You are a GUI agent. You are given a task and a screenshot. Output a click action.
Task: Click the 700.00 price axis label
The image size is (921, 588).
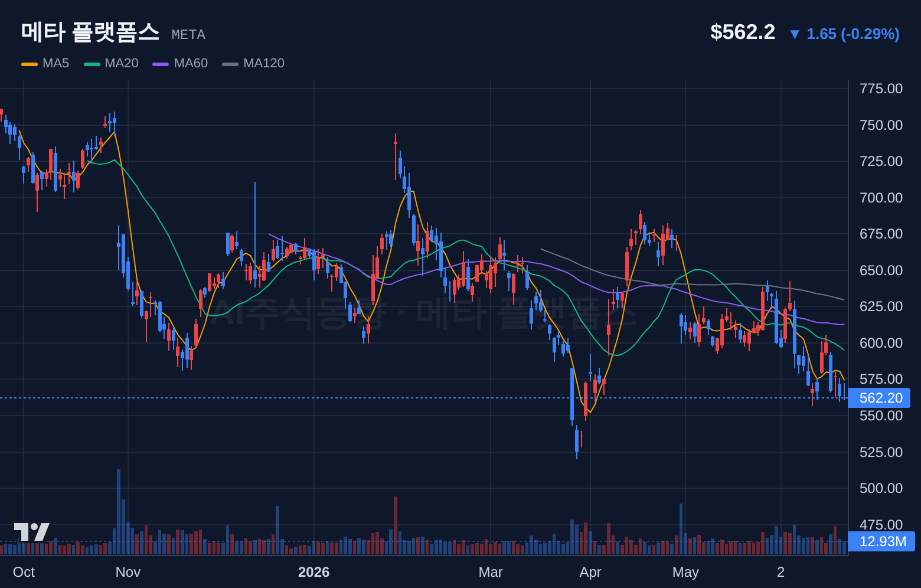[x=881, y=198]
